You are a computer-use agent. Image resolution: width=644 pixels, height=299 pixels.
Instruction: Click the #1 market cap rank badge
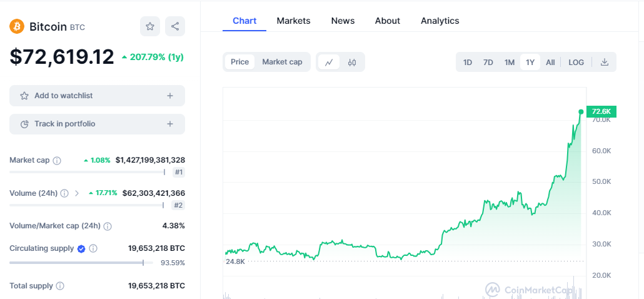(x=178, y=173)
